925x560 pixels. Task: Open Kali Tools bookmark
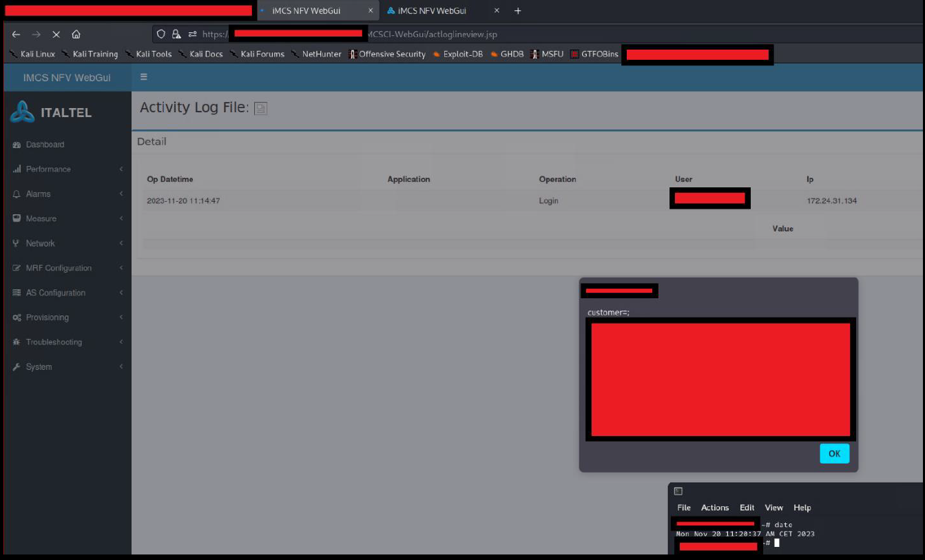click(148, 54)
